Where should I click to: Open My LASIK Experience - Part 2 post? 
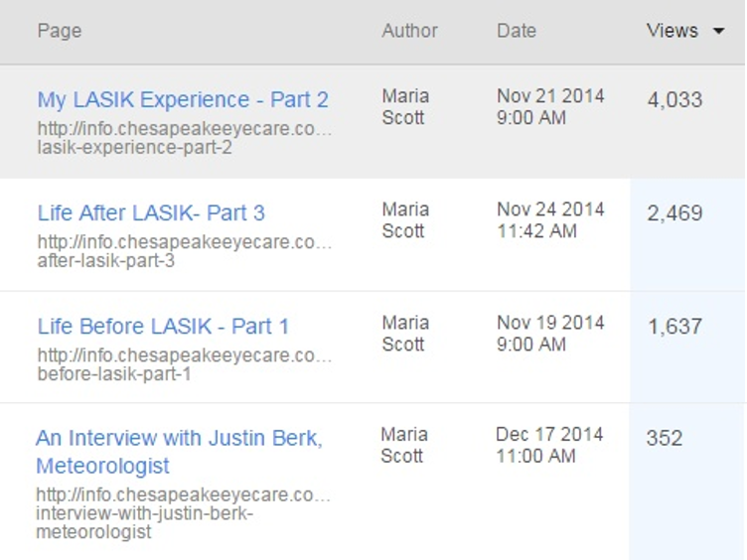click(183, 100)
